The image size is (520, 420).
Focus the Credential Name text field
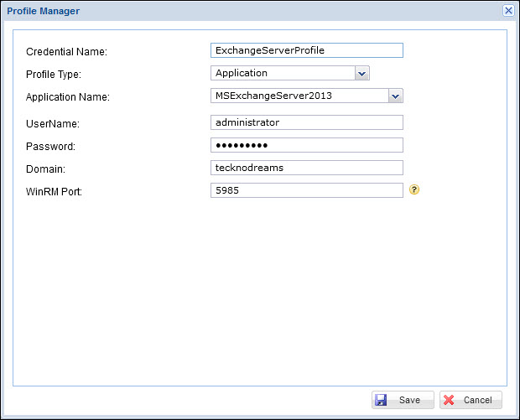tap(307, 50)
